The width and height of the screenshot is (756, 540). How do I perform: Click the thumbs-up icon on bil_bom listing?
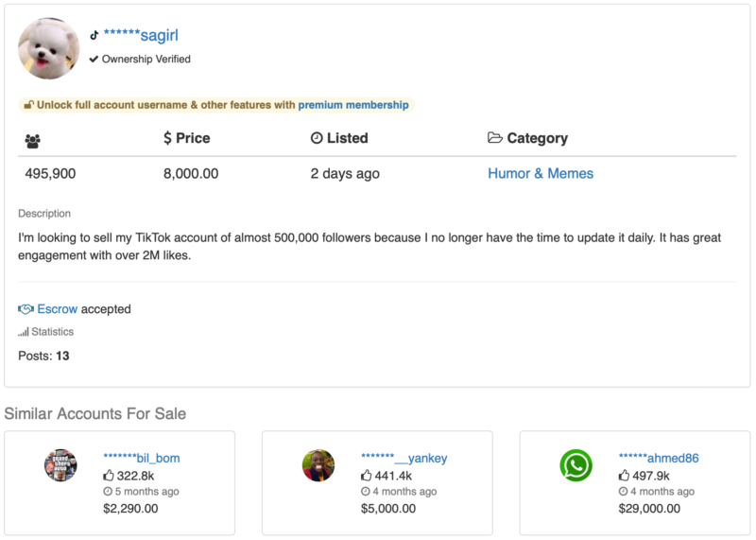[x=109, y=476]
